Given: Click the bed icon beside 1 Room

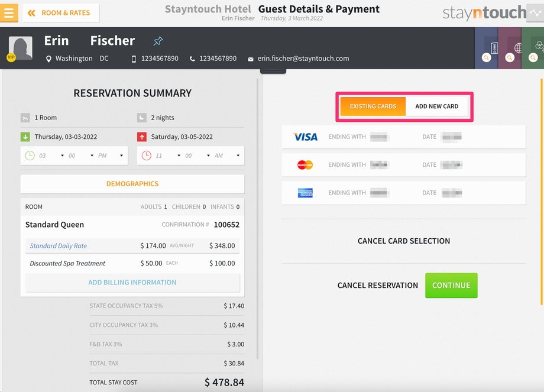Looking at the screenshot, I should click(x=25, y=118).
